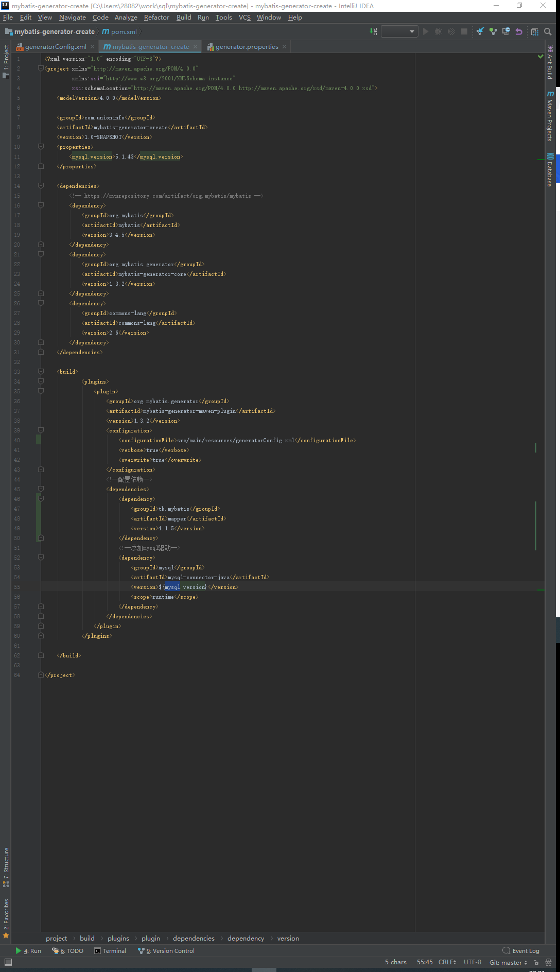Click mybatis-generator-create in navigation bar

point(50,31)
